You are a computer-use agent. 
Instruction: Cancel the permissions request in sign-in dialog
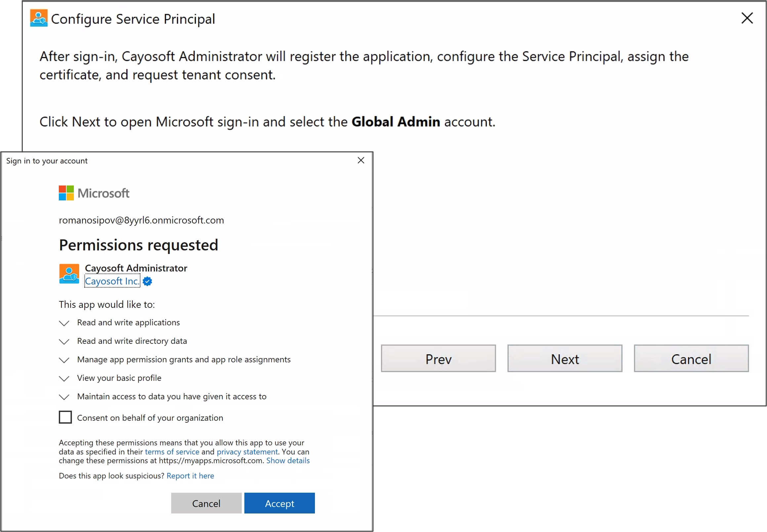206,503
